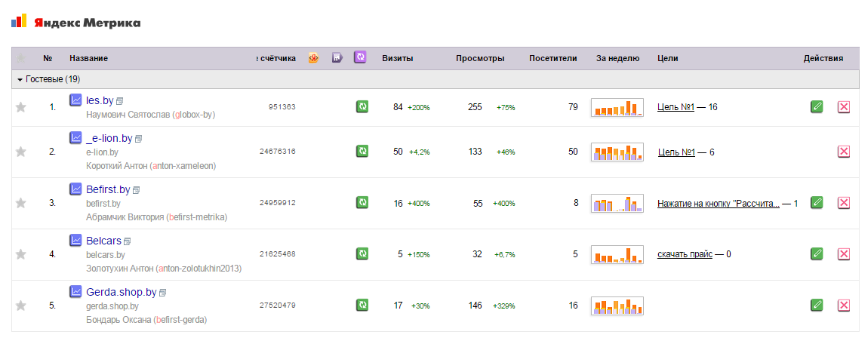The image size is (868, 344).
Task: Open the chart icon for Belcars
Action: (x=75, y=240)
